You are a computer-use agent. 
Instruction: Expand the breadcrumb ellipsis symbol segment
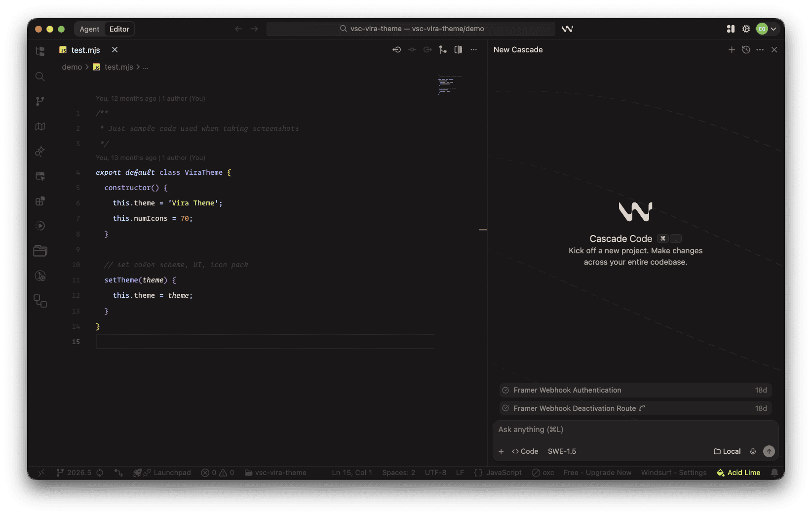pos(146,67)
